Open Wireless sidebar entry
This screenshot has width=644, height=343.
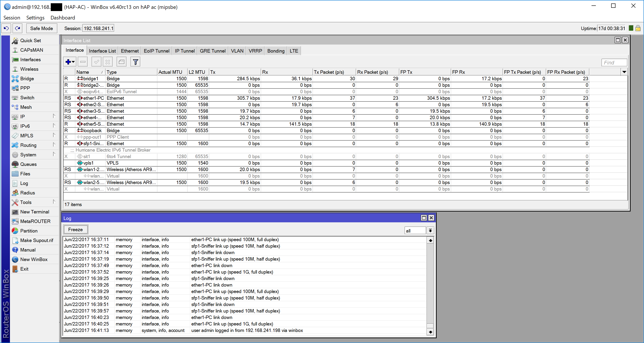tap(35, 69)
